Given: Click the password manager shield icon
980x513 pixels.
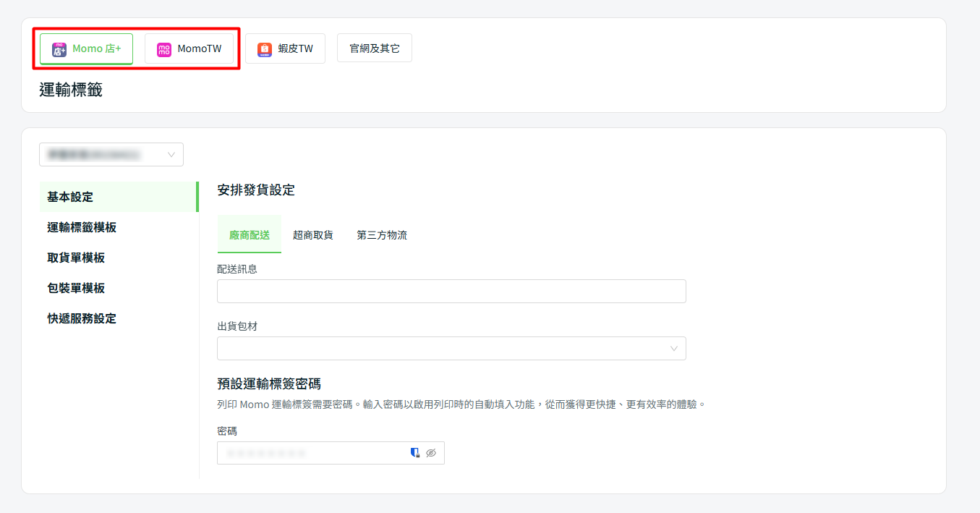Looking at the screenshot, I should pyautogui.click(x=415, y=453).
